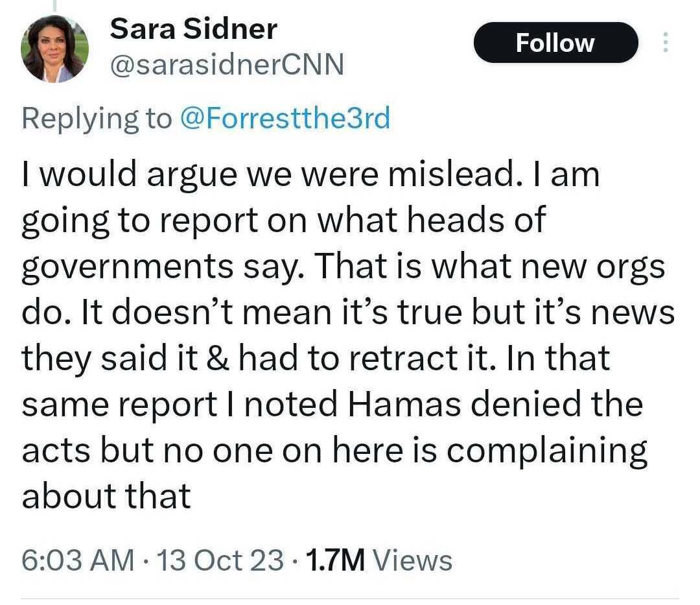Click the "Replying to" label

97,119
